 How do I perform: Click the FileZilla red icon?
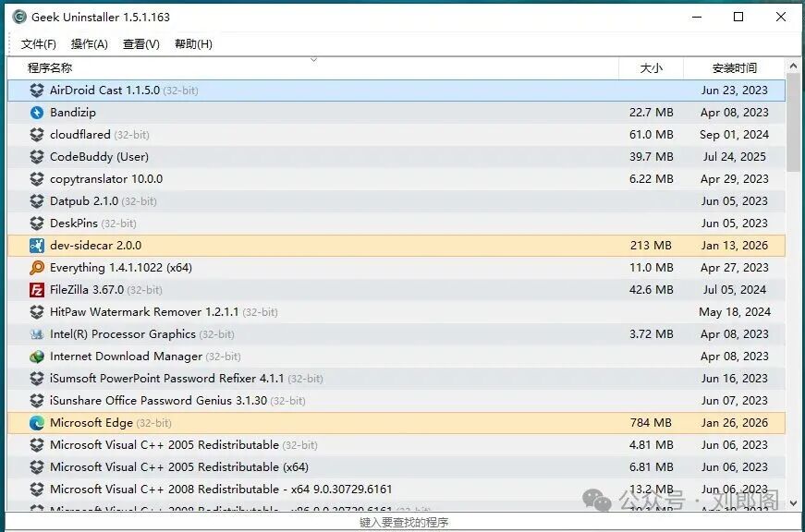coord(37,290)
